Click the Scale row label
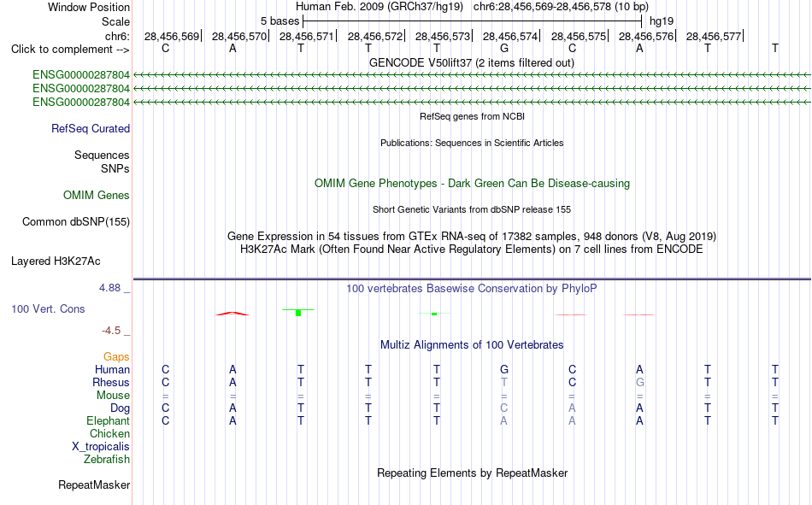 [115, 21]
